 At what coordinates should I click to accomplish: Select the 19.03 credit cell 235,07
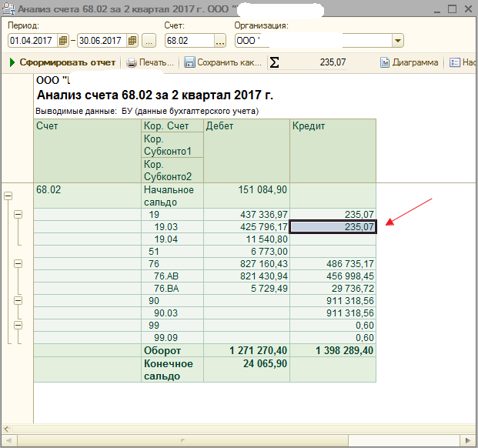click(333, 227)
